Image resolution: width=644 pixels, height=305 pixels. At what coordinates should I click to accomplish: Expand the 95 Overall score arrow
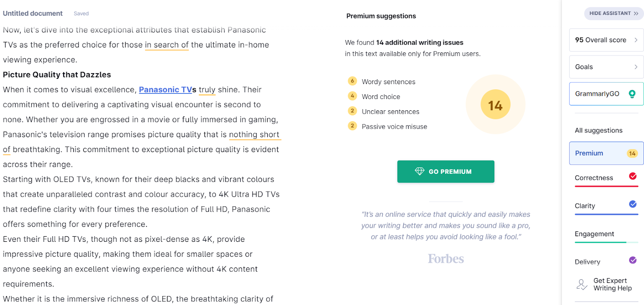tap(636, 40)
